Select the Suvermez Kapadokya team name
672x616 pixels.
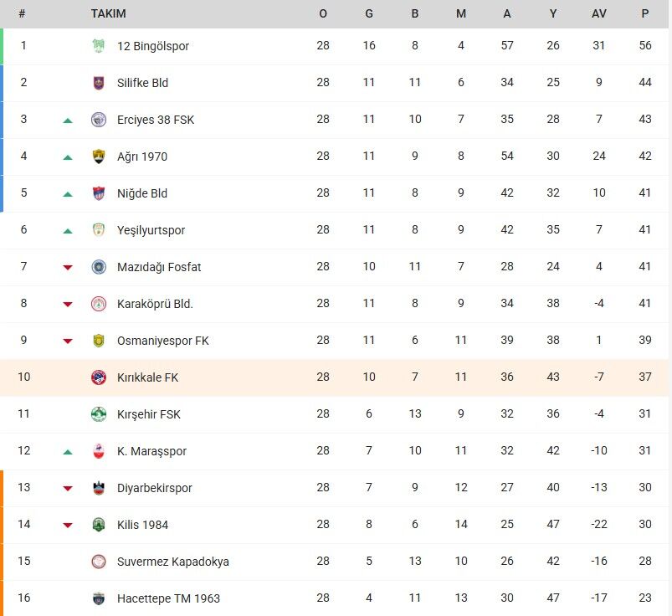tap(172, 562)
